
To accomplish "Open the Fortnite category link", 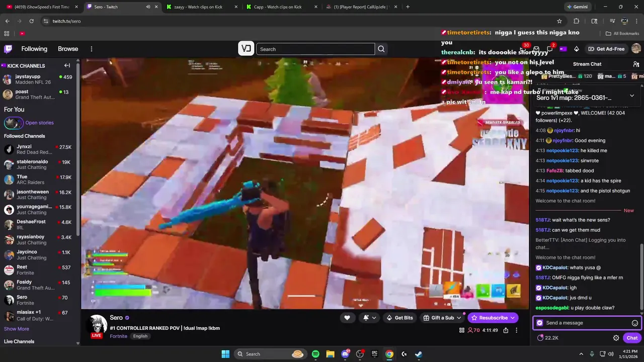I will click(x=119, y=336).
